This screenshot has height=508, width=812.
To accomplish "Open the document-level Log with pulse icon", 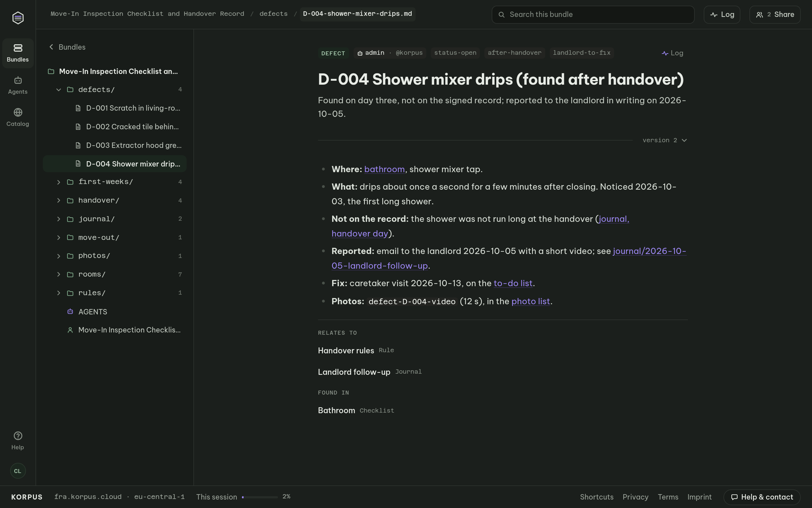I will click(672, 53).
